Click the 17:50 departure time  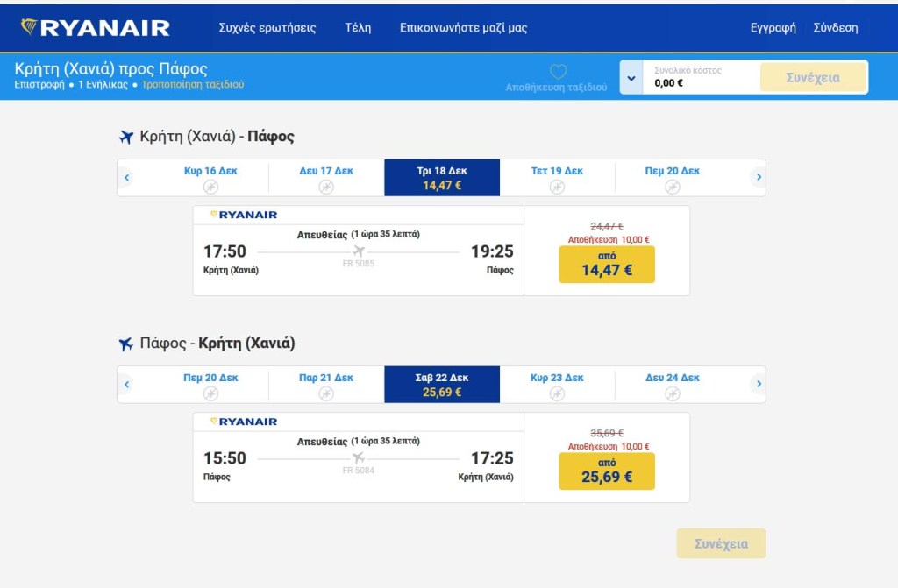click(x=224, y=251)
